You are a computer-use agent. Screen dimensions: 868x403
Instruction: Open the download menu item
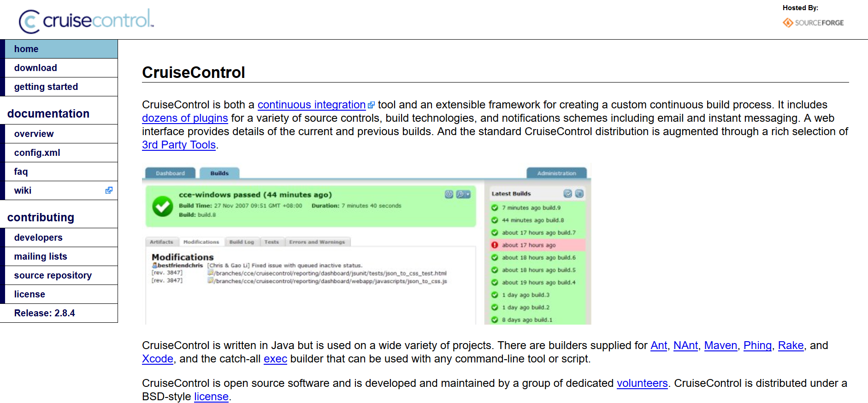coord(61,68)
